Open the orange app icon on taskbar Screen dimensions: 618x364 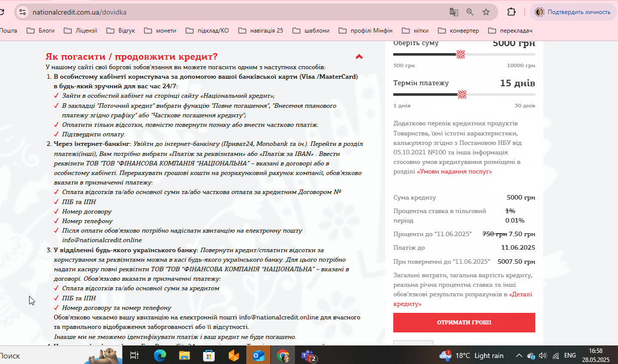(234, 355)
